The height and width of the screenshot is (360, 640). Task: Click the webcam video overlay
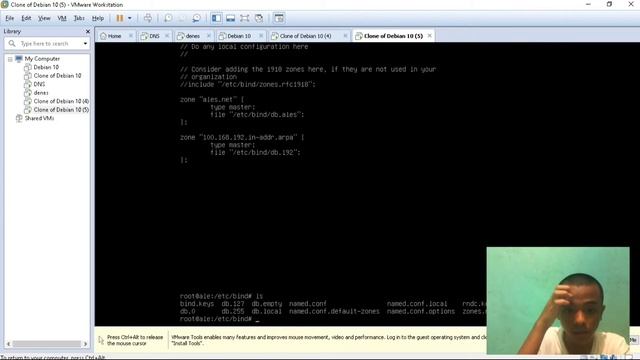(558, 300)
